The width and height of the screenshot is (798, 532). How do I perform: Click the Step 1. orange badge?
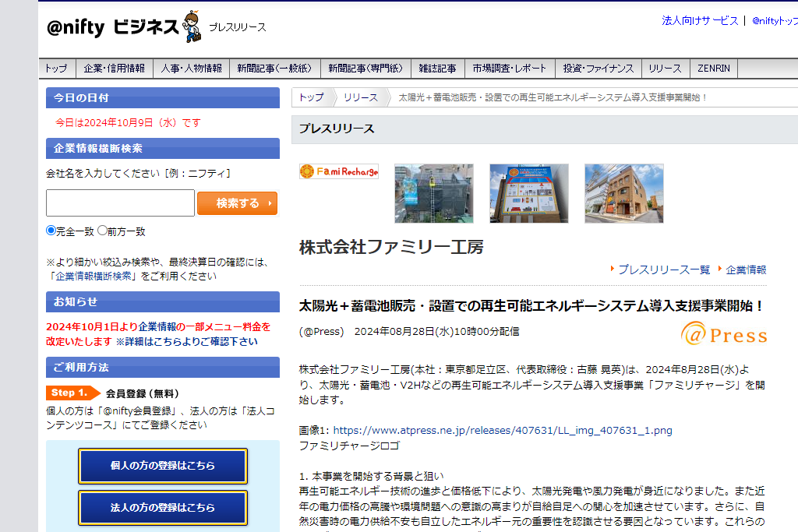pos(73,393)
